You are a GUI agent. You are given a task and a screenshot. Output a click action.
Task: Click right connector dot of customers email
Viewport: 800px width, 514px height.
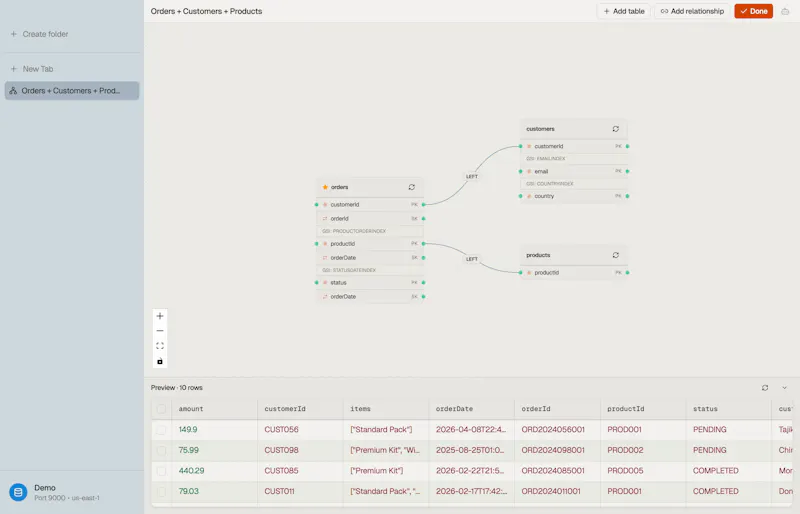point(627,172)
